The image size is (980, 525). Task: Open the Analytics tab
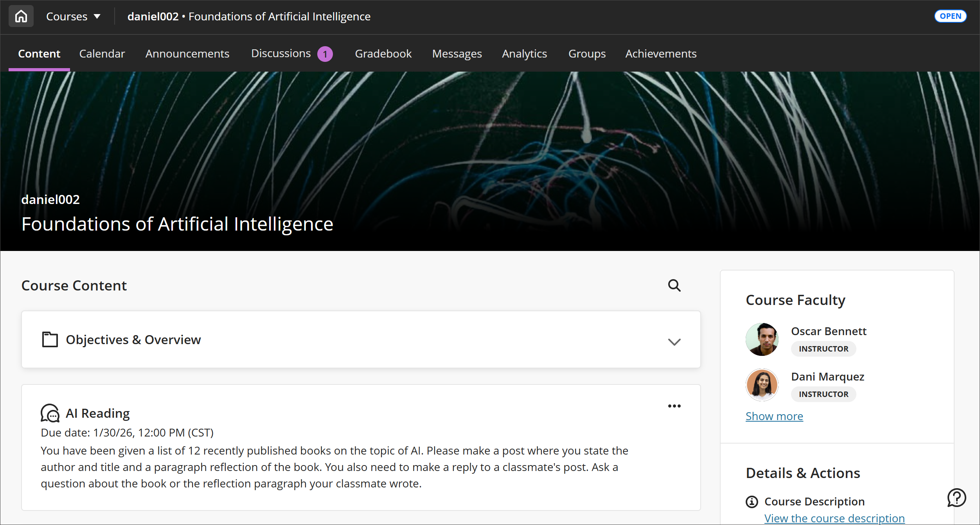(524, 54)
